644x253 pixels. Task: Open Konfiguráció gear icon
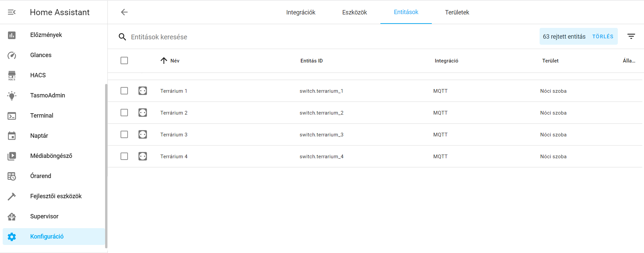click(12, 237)
